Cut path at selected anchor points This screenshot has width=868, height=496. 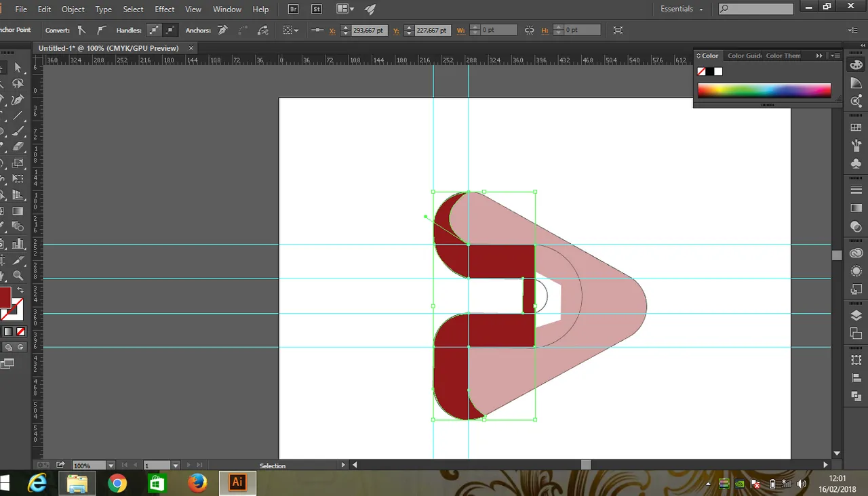(x=262, y=30)
